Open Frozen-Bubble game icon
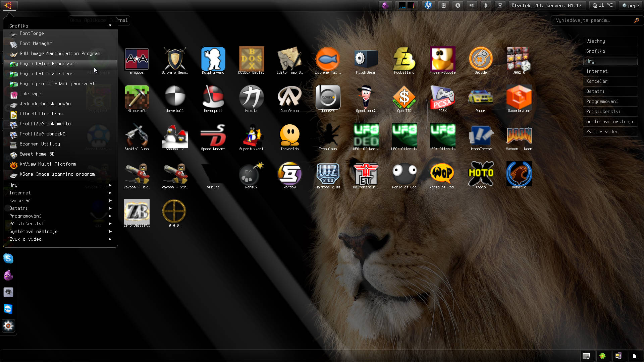This screenshot has width=644, height=362. click(442, 59)
